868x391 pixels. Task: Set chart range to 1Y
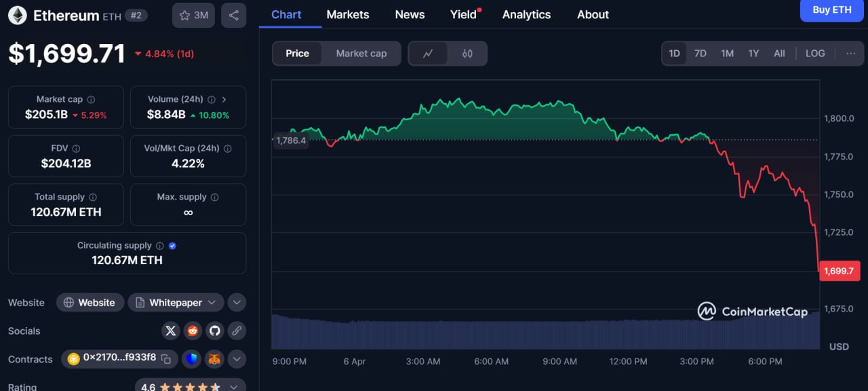[x=753, y=54]
